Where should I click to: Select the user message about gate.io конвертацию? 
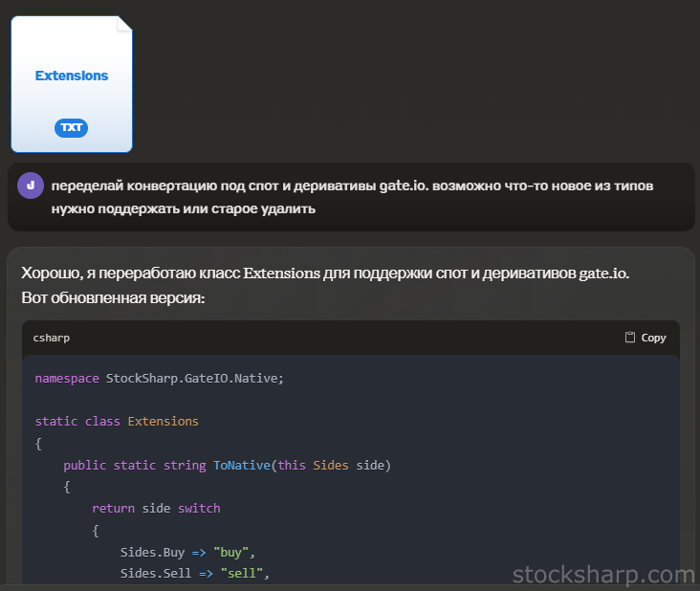point(352,197)
